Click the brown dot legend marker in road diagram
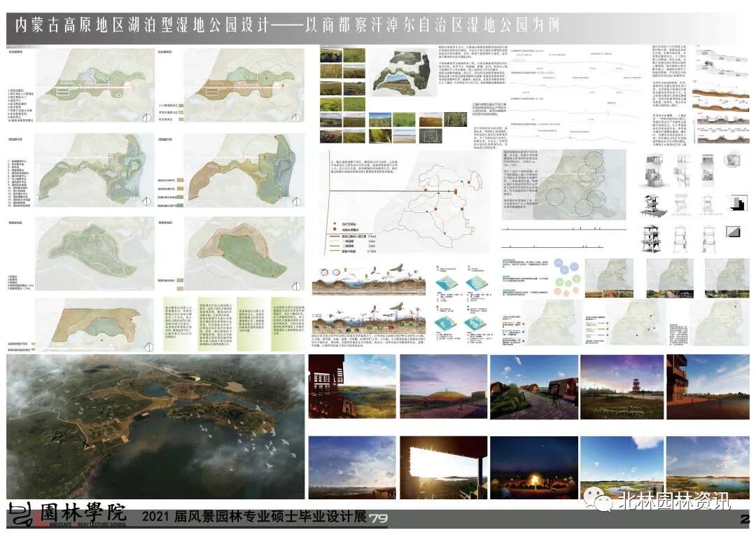756x535 pixels. pos(335,230)
